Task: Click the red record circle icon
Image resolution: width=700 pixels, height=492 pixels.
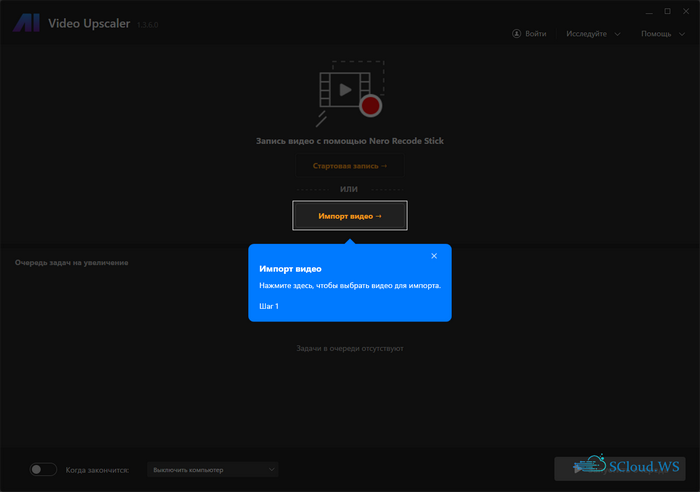Action: pos(372,105)
